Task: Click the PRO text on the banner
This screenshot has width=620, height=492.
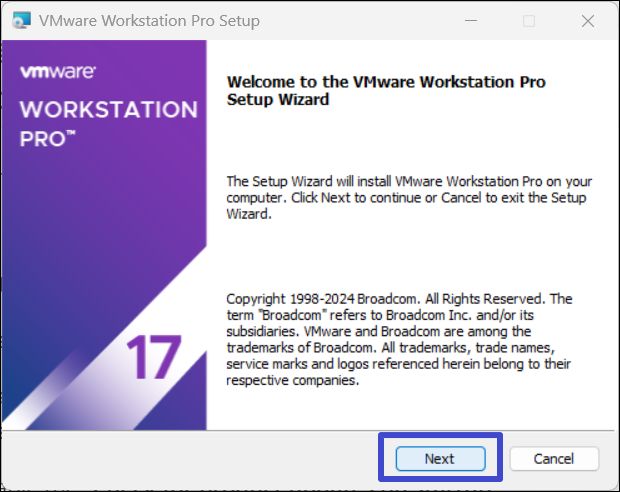Action: tap(40, 138)
